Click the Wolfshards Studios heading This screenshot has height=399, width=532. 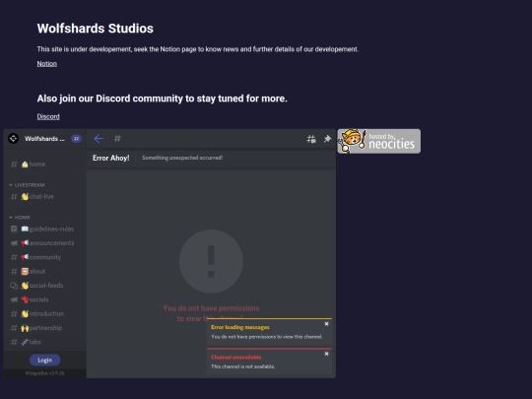point(96,29)
